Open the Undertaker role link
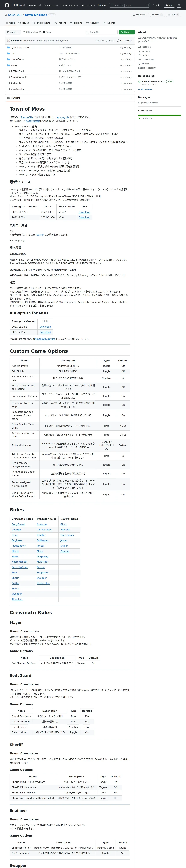This screenshot has width=186, height=868. pos(43,583)
